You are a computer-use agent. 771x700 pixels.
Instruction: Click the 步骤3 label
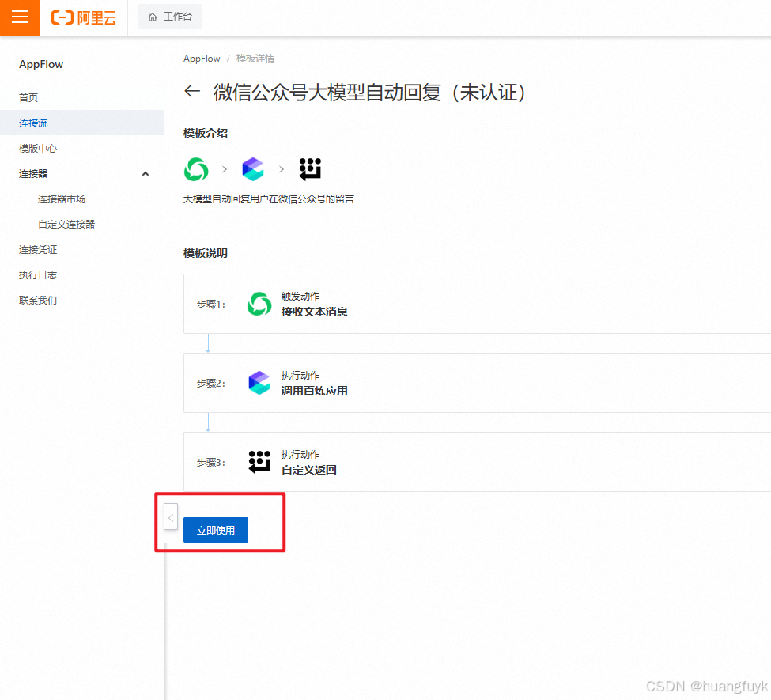click(211, 463)
